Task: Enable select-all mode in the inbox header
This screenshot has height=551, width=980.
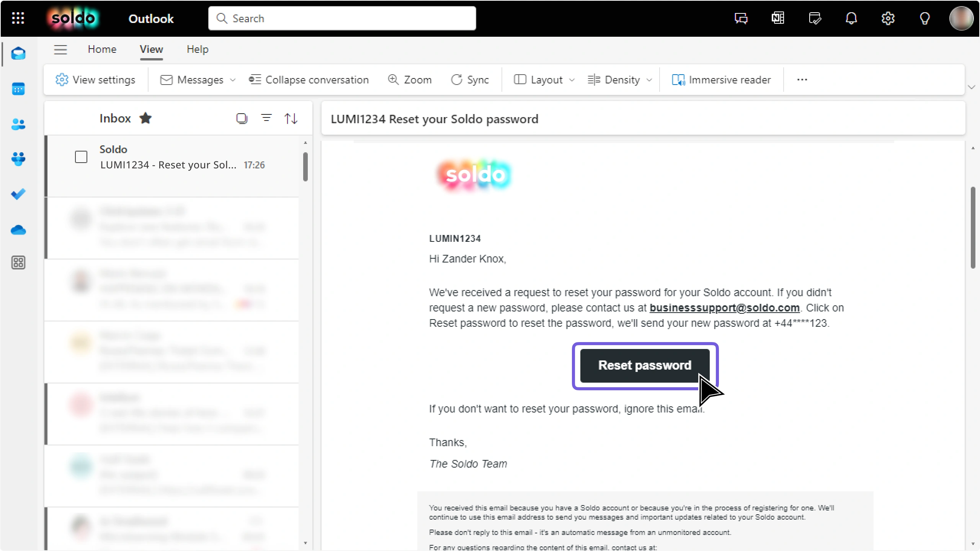Action: (x=242, y=118)
